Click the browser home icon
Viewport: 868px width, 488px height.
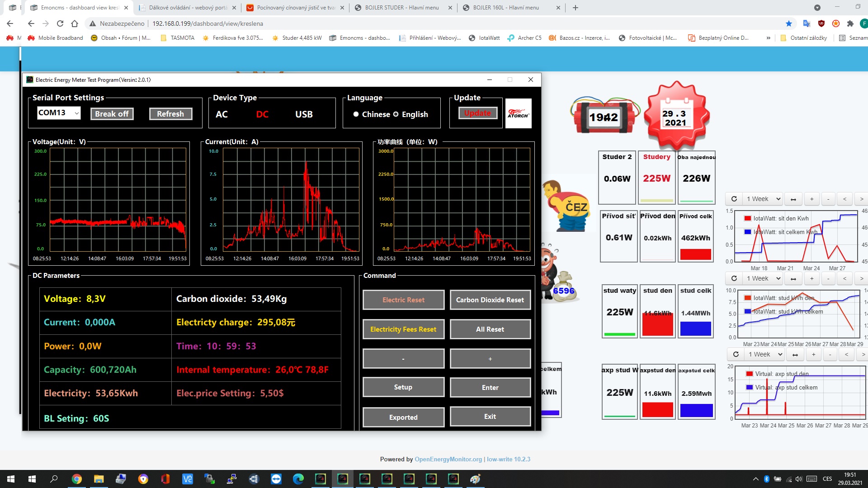[x=75, y=23]
